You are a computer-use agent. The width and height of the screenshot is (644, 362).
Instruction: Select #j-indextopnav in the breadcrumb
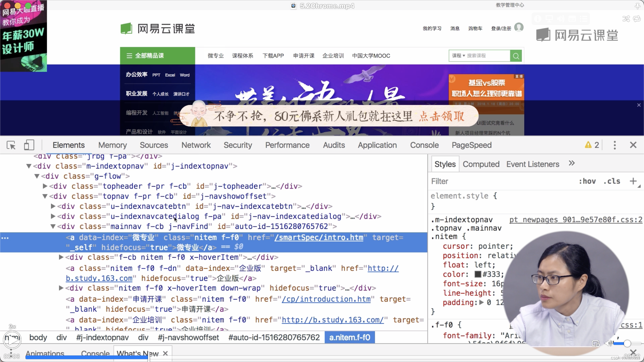point(102,337)
